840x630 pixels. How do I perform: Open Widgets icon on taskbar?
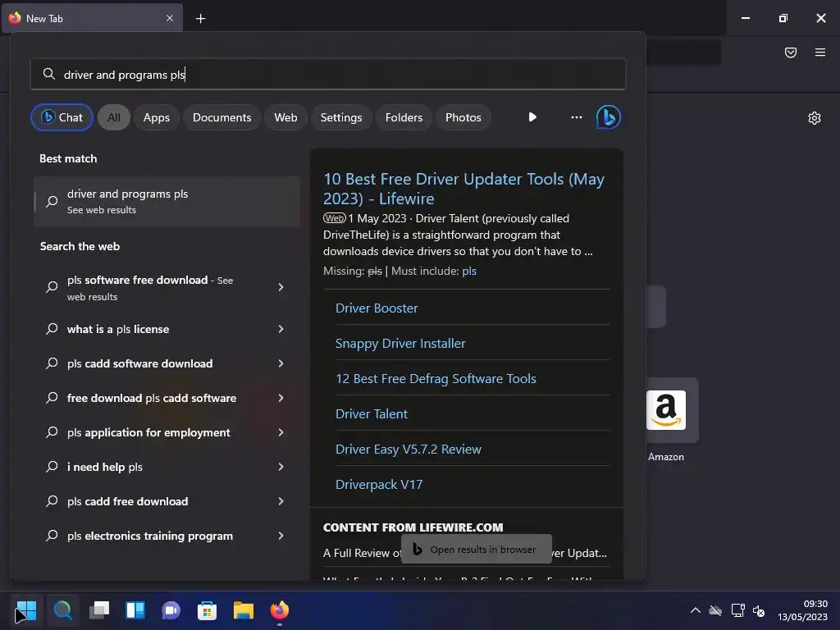135,610
